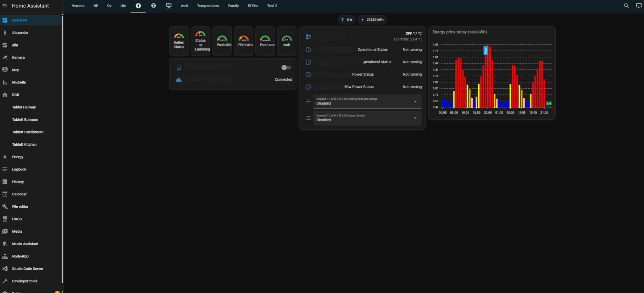The width and height of the screenshot is (644, 293).
Task: Toggle the switch above Connected
Action: [x=286, y=68]
